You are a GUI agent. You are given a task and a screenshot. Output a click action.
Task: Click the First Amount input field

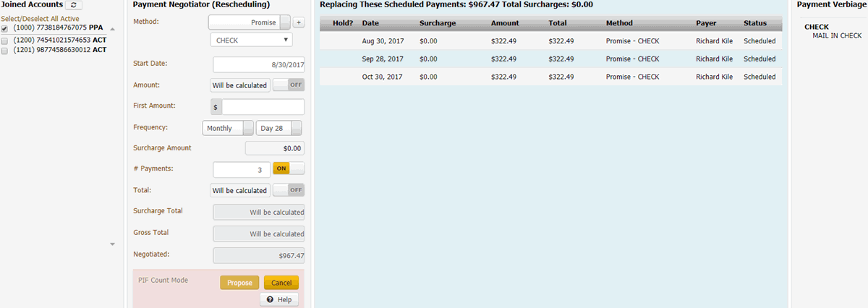[x=263, y=107]
